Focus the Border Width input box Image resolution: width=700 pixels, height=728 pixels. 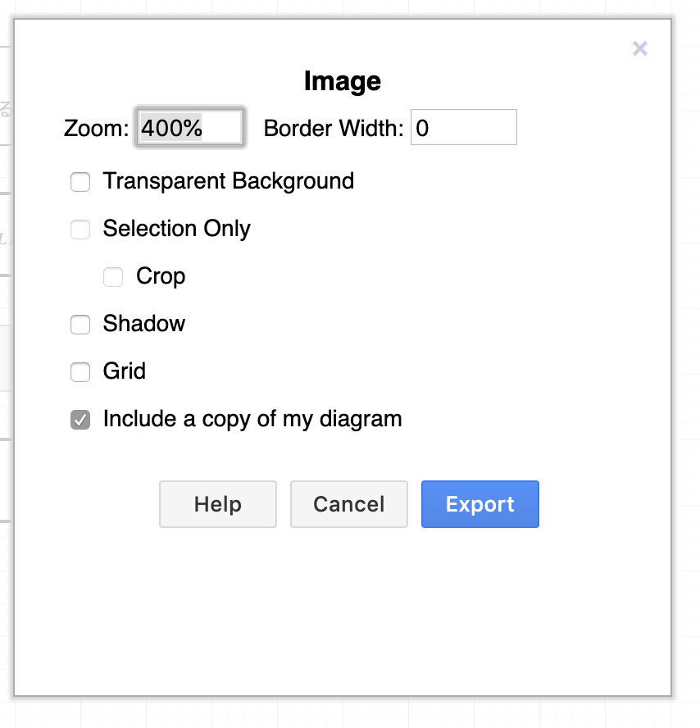463,127
